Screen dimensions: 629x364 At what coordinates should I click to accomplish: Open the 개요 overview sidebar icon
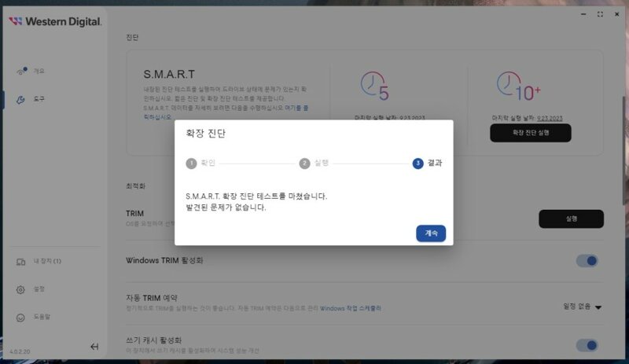[x=22, y=72]
